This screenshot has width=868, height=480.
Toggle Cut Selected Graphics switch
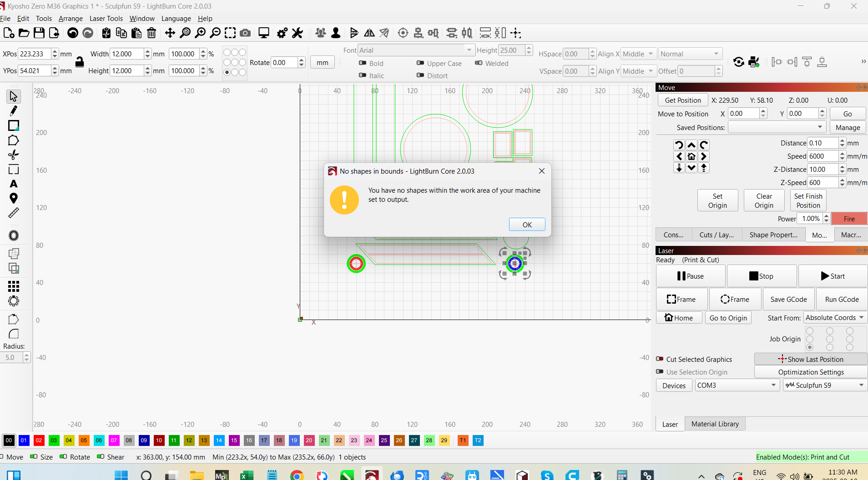pyautogui.click(x=660, y=359)
